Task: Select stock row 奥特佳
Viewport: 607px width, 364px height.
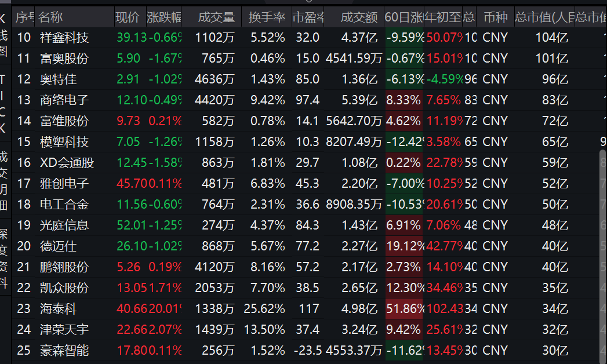Action: pos(310,79)
